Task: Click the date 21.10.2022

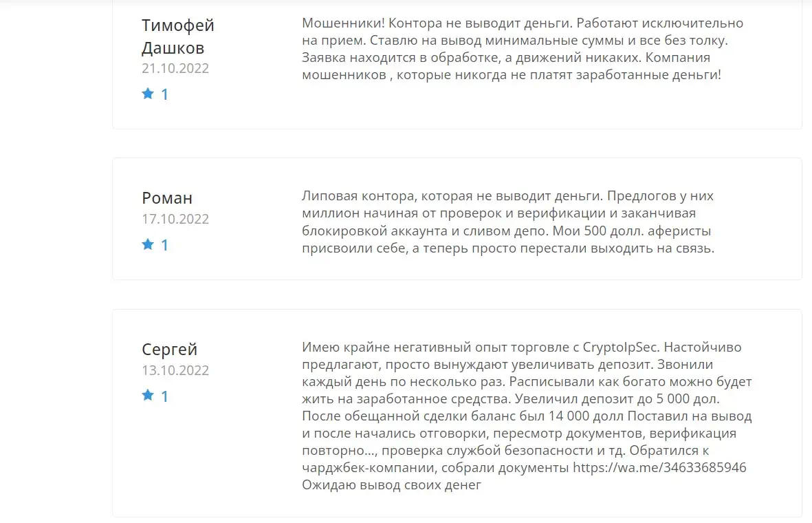Action: click(x=175, y=68)
